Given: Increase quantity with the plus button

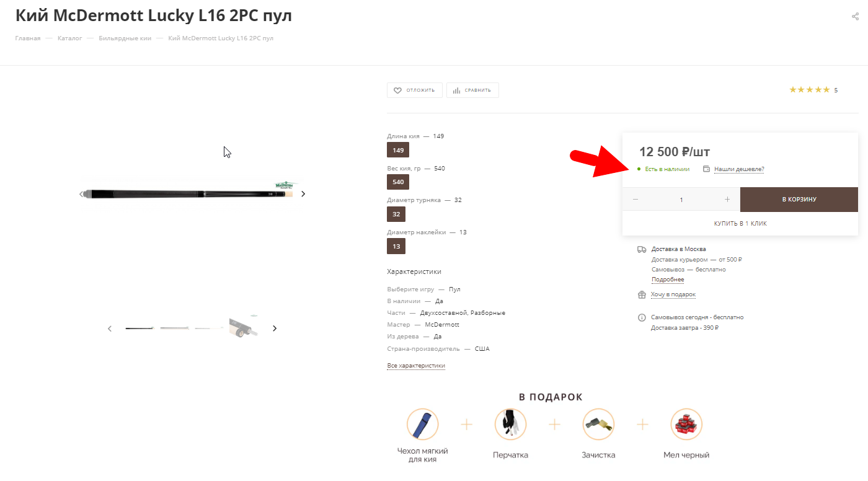Looking at the screenshot, I should tap(727, 200).
